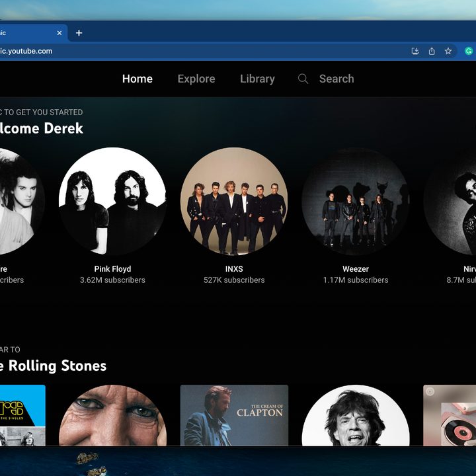476x476 pixels.
Task: Select the Mick Jagger artist portrait
Action: (x=356, y=415)
